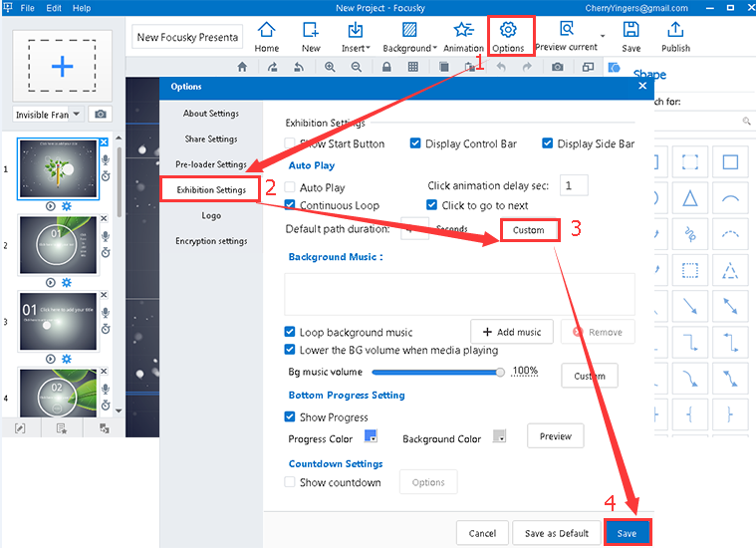This screenshot has height=548, width=756.
Task: Click microphone icon for slide 1
Action: click(x=106, y=159)
